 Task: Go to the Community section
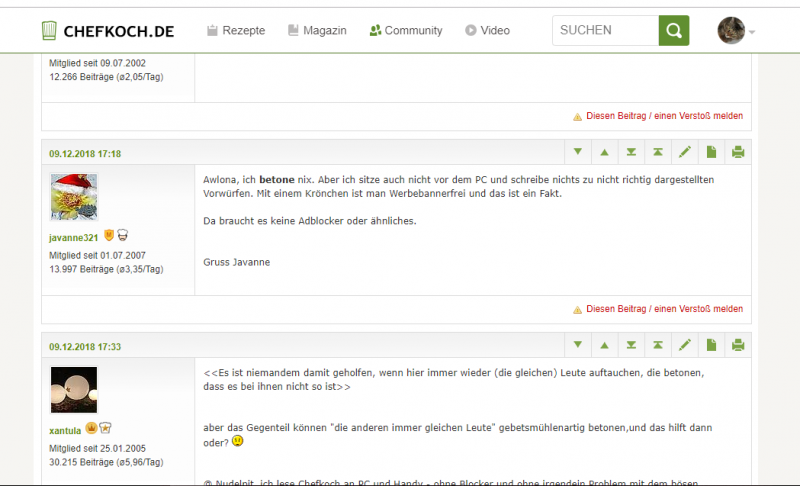click(406, 31)
